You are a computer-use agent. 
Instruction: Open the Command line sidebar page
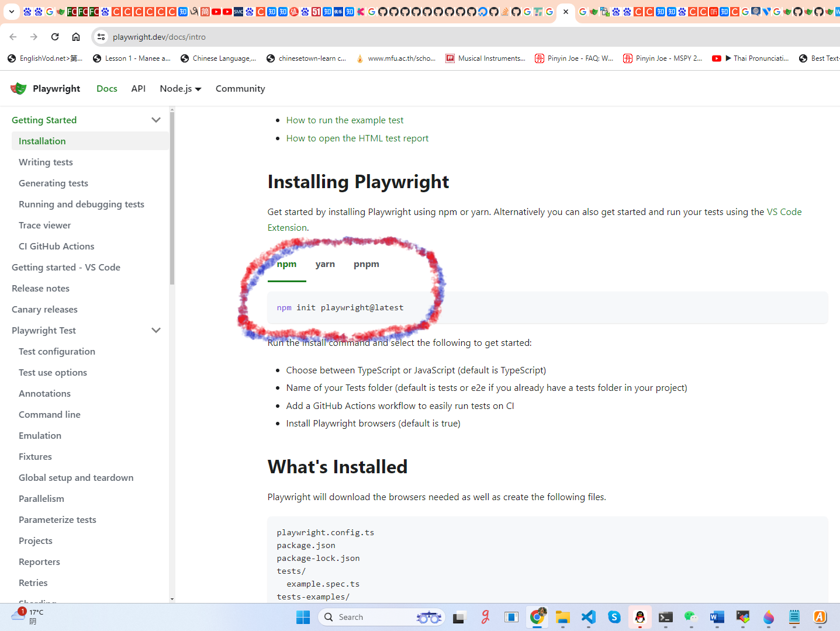tap(50, 414)
